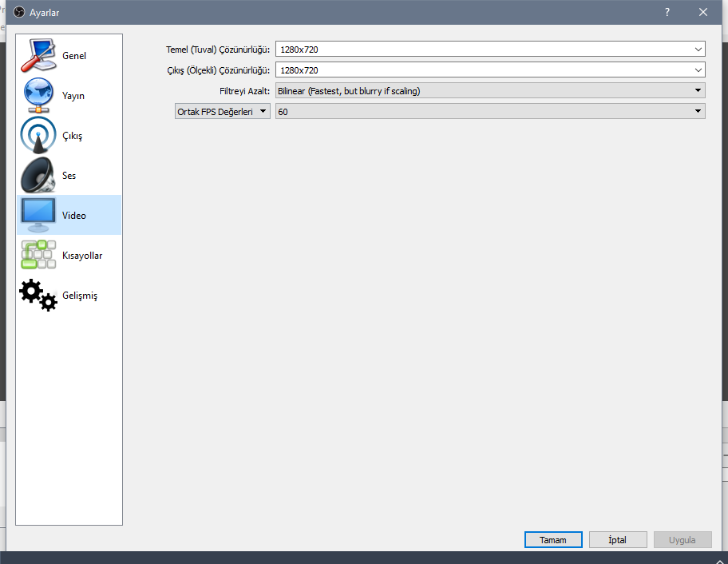Click the Uygula apply button

(x=682, y=540)
